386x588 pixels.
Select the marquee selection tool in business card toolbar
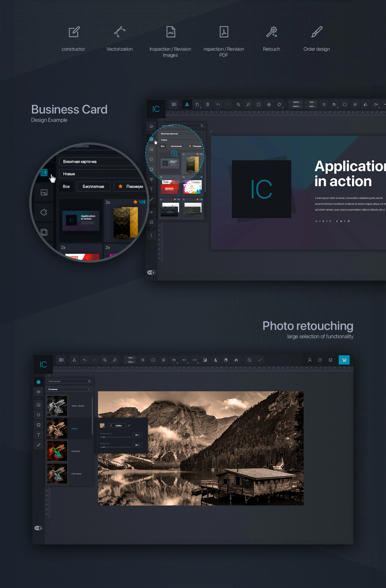tap(259, 105)
